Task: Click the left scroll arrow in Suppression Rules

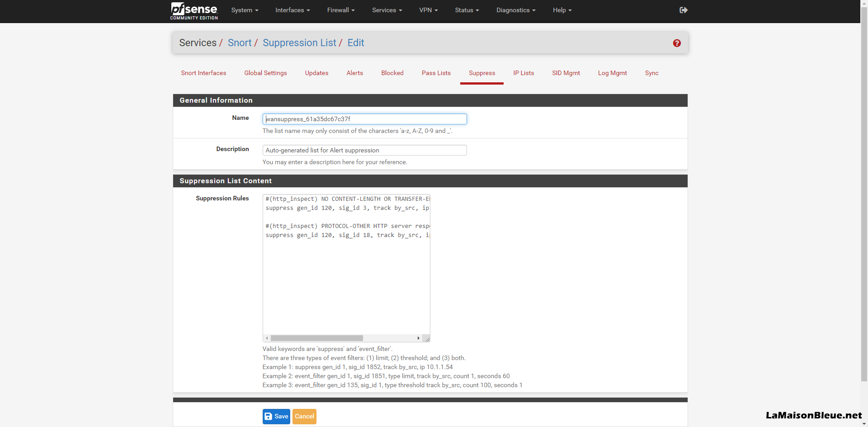Action: coord(267,338)
